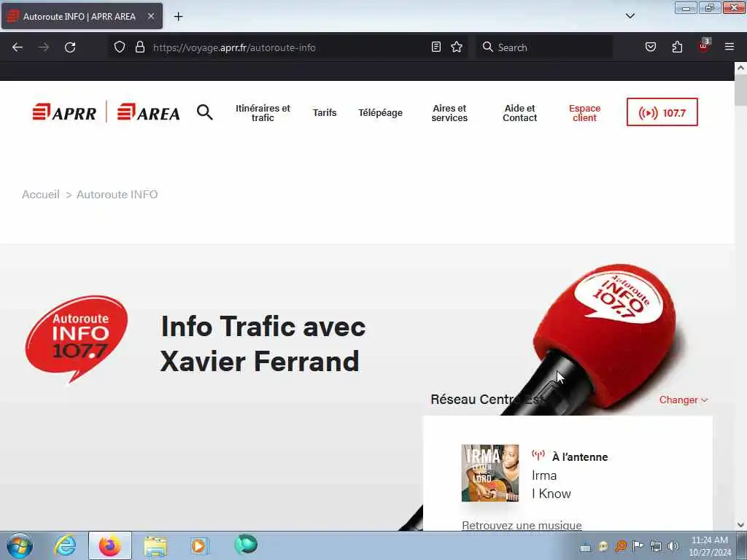
Task: Click the scrollbar down arrow
Action: point(740,525)
